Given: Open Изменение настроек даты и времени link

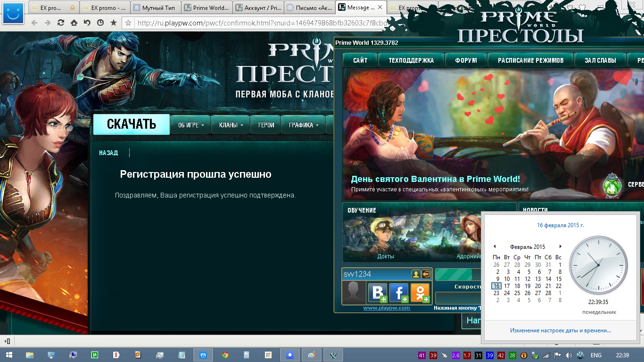Looking at the screenshot, I should tap(561, 330).
